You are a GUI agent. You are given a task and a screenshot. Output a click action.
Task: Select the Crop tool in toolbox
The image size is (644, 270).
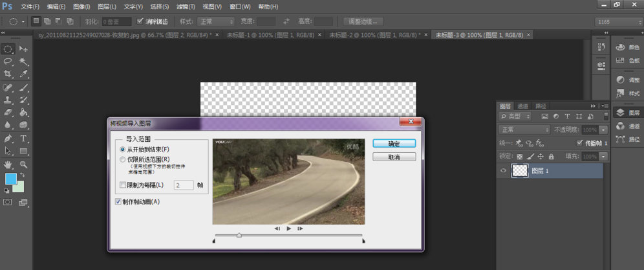pos(8,74)
